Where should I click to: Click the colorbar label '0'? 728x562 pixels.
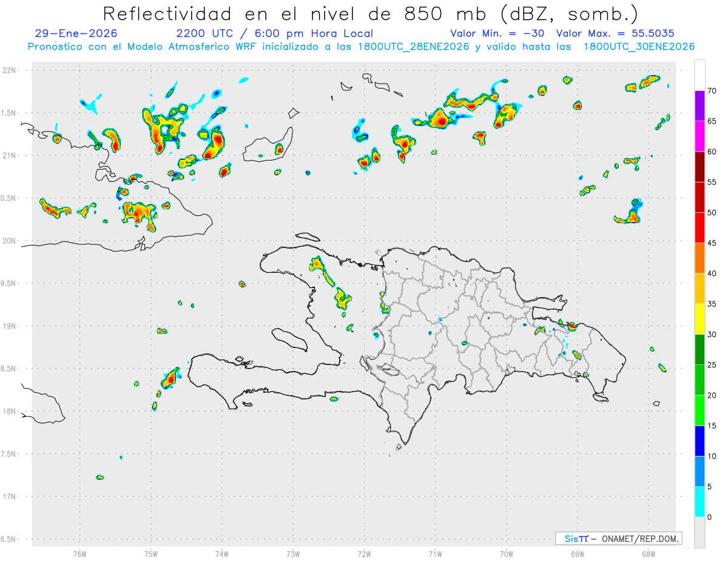tap(710, 517)
